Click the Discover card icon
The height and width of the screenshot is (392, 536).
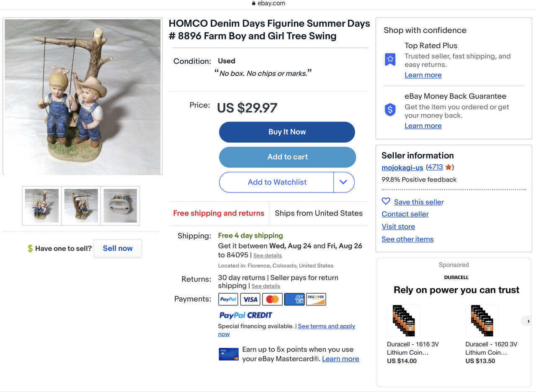[316, 299]
